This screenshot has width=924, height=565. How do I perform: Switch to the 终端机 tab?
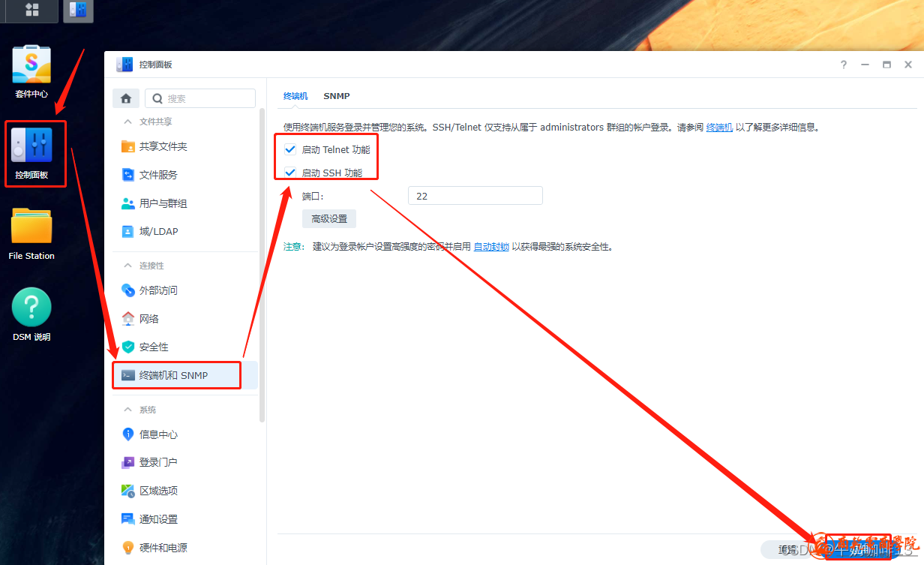click(295, 96)
